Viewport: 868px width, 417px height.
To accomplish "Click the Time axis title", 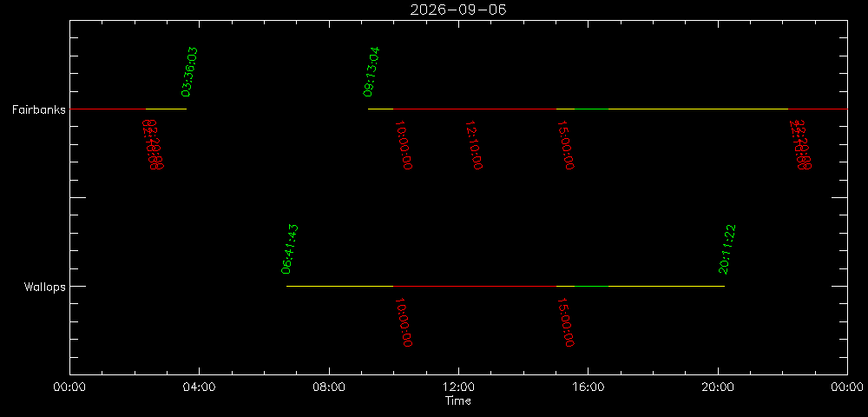I will click(x=458, y=401).
